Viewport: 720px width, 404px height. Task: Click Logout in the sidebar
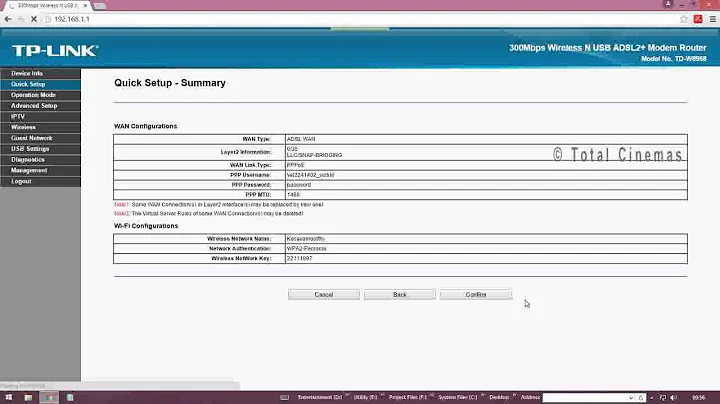click(x=40, y=181)
